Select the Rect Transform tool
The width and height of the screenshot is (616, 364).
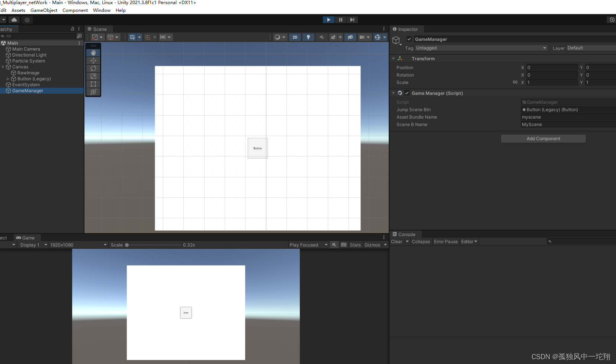pos(93,84)
